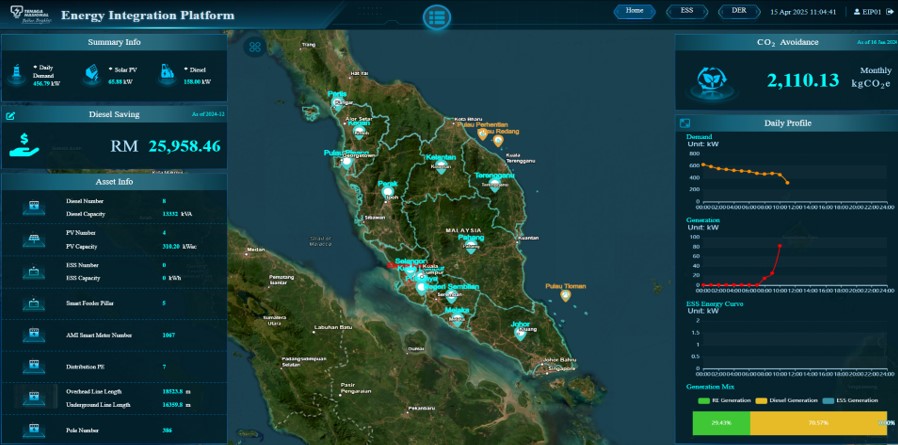Open the DER tab
Viewport: 898px width, 445px height.
pos(739,11)
